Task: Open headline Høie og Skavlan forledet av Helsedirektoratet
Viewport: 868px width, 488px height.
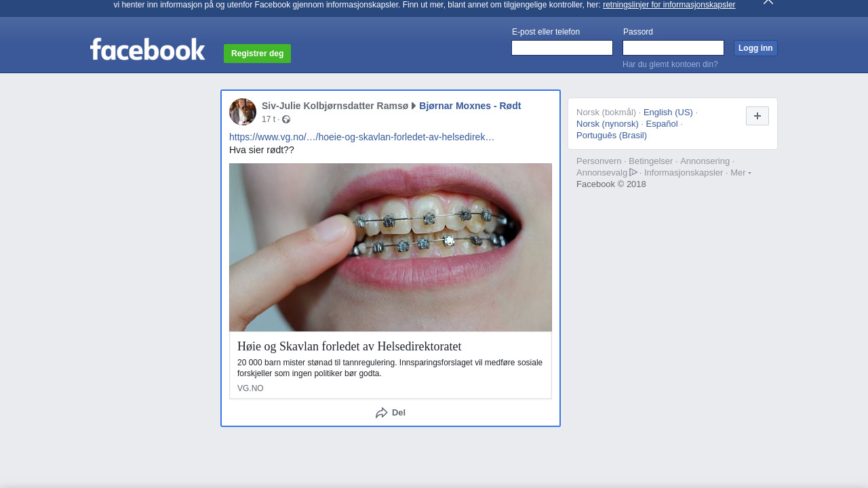Action: click(x=349, y=346)
